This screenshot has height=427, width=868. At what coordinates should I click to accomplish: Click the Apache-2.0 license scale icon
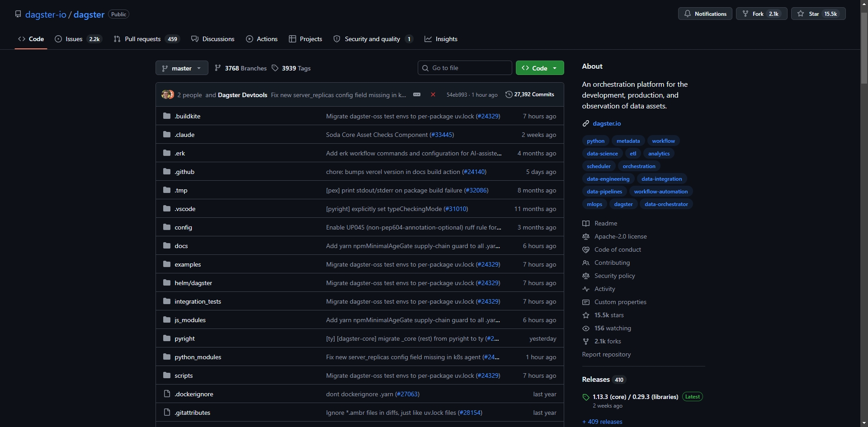[586, 236]
